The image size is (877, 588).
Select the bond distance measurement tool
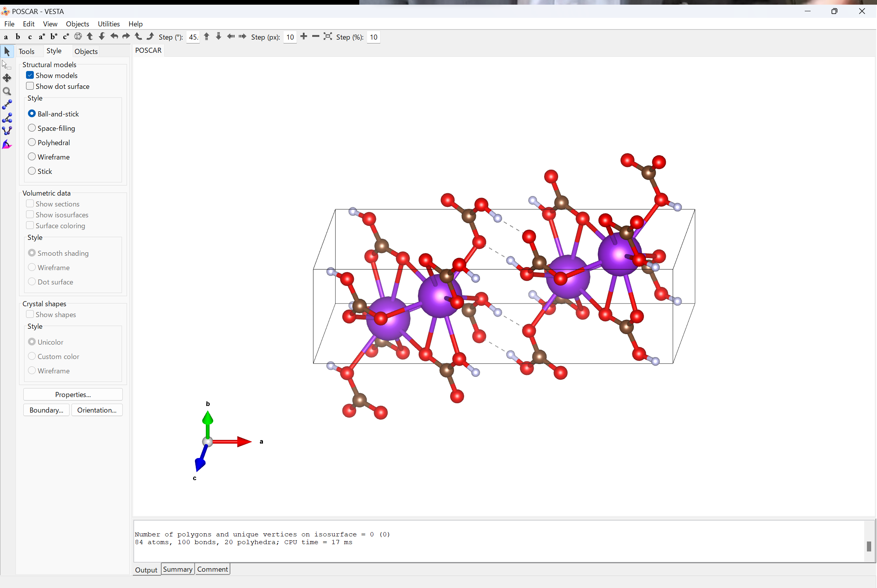pyautogui.click(x=7, y=105)
